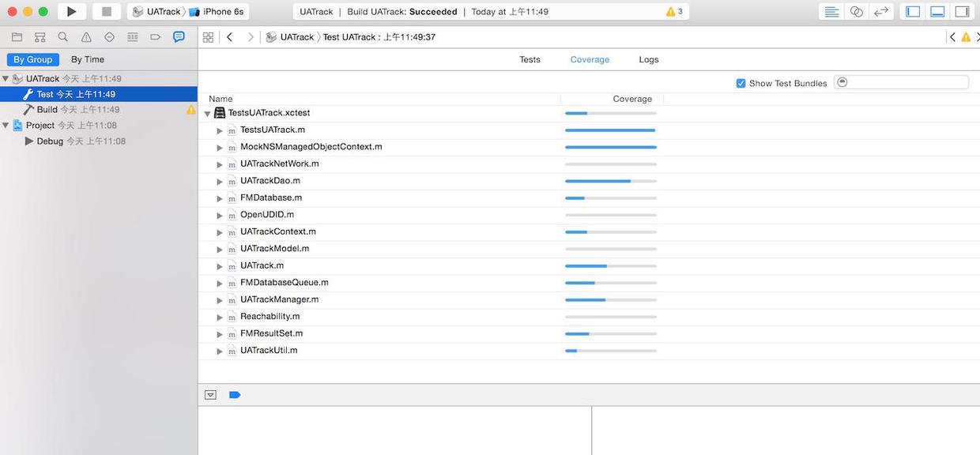Screen dimensions: 980x455
Task: Expand the MockNSManagedObjectContext.m row
Action: [220, 148]
